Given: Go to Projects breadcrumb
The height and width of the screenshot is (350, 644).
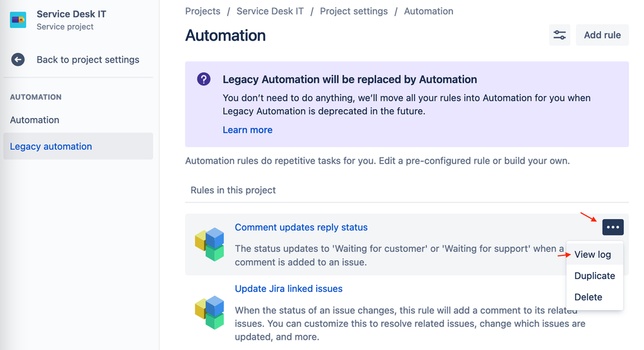Looking at the screenshot, I should coord(203,11).
